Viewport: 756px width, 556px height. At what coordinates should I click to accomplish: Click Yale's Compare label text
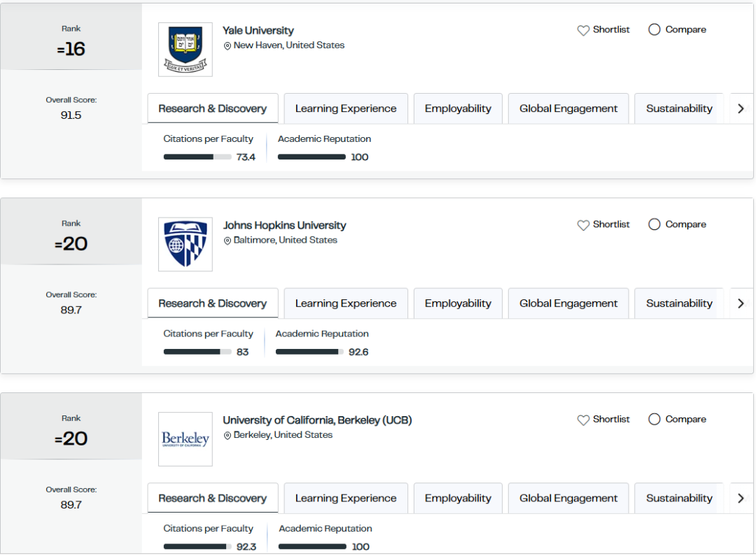(x=685, y=29)
